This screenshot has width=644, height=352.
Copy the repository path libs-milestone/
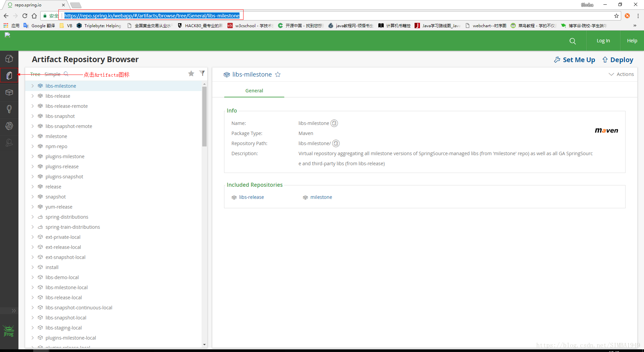336,143
